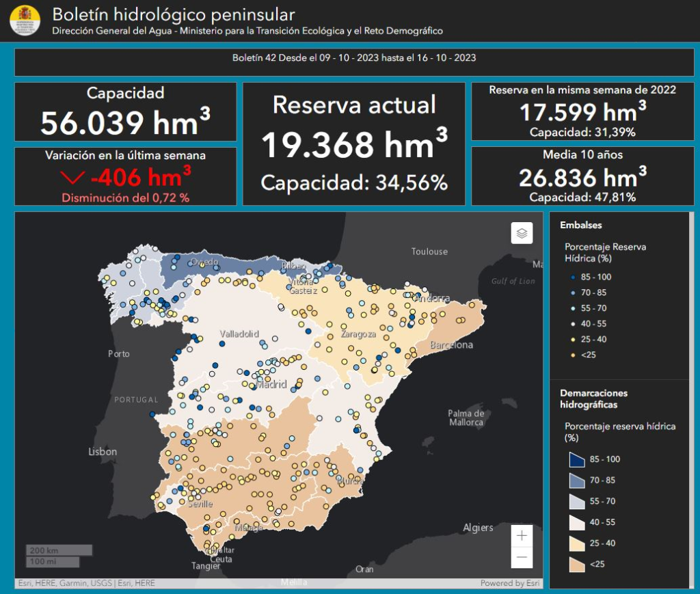Click the Oran label on the map
The image size is (700, 594).
coord(364,569)
